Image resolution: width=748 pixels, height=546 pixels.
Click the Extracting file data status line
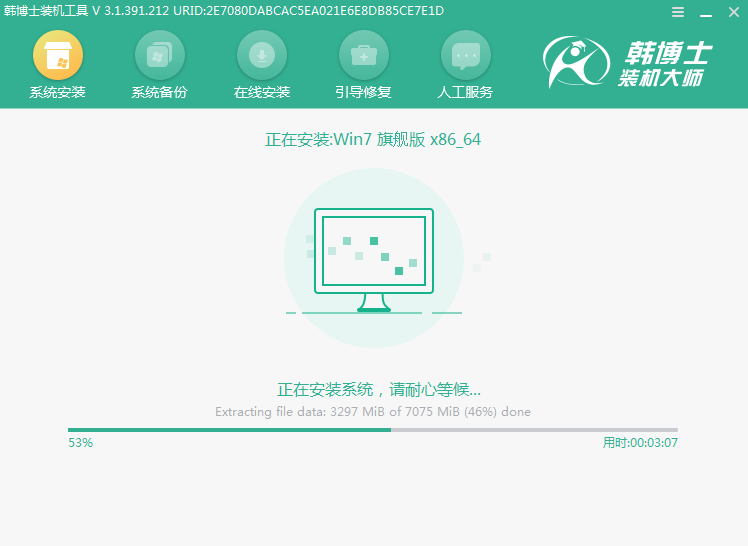(373, 412)
